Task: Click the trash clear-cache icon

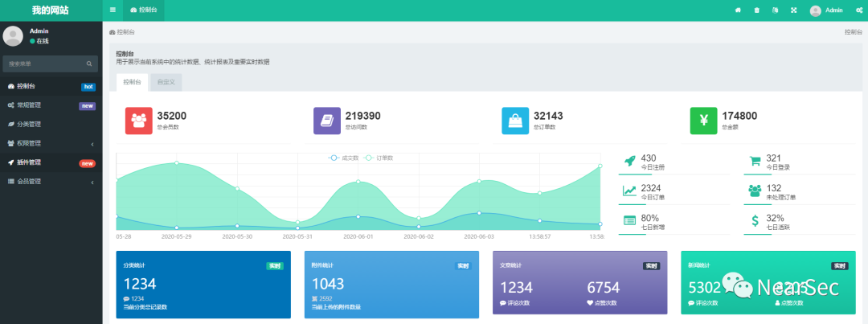Action: click(x=756, y=10)
